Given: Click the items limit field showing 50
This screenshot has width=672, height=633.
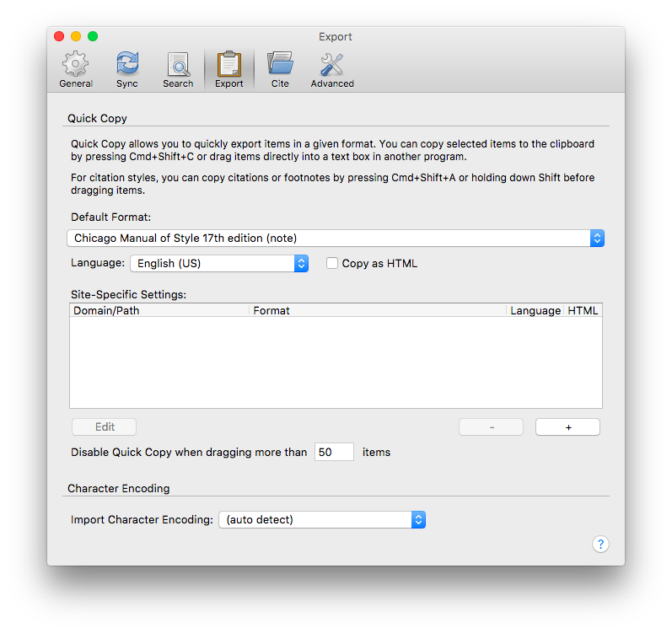Looking at the screenshot, I should tap(334, 453).
